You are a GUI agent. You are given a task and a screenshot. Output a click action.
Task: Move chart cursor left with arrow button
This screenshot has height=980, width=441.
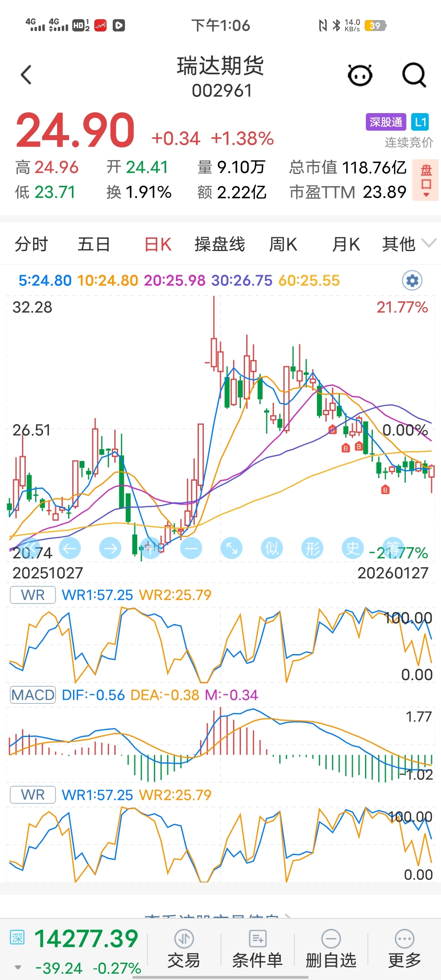70,548
